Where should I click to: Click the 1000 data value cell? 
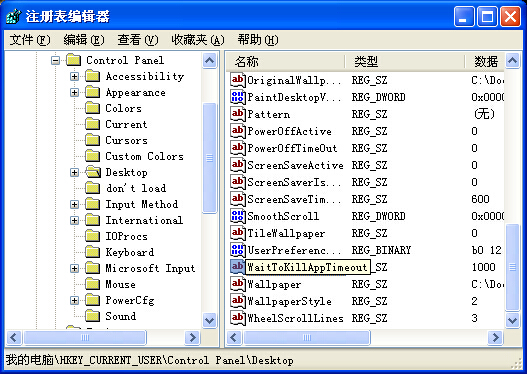pos(483,267)
